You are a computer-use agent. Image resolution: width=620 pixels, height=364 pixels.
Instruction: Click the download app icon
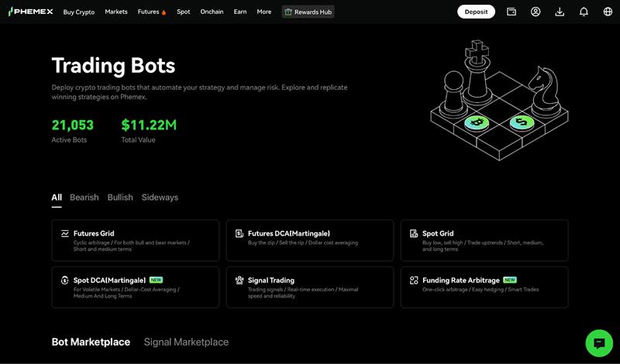[x=560, y=12]
